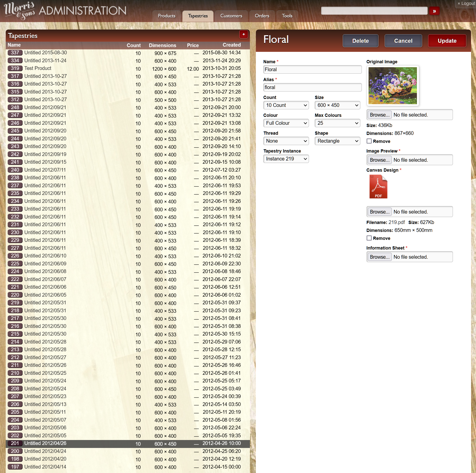
Task: Click the add new tapestry plus icon
Action: click(243, 34)
